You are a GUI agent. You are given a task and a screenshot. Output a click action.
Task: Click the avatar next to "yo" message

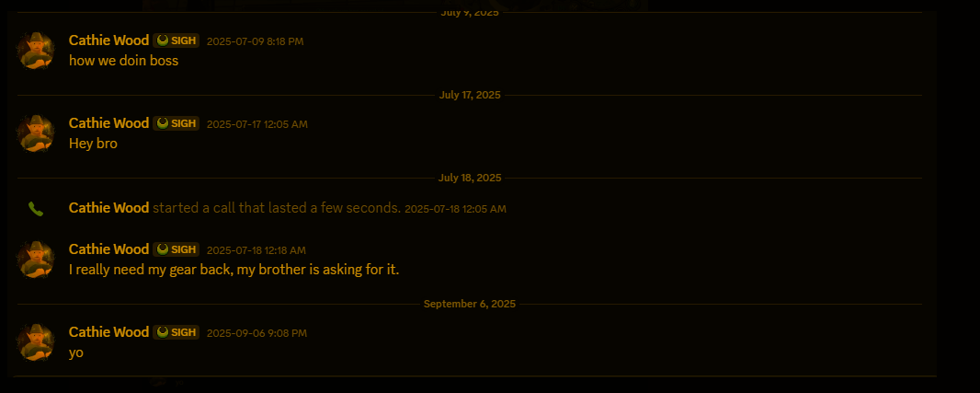pyautogui.click(x=36, y=342)
